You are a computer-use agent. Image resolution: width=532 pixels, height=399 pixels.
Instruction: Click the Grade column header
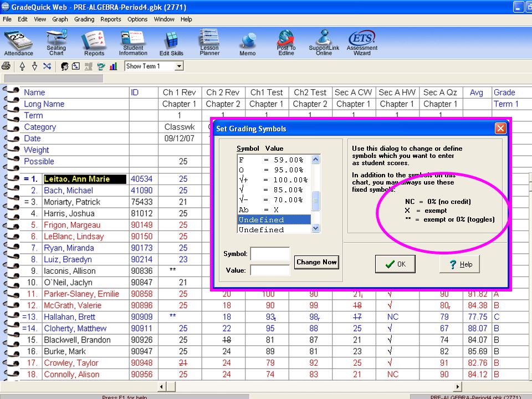coord(504,93)
